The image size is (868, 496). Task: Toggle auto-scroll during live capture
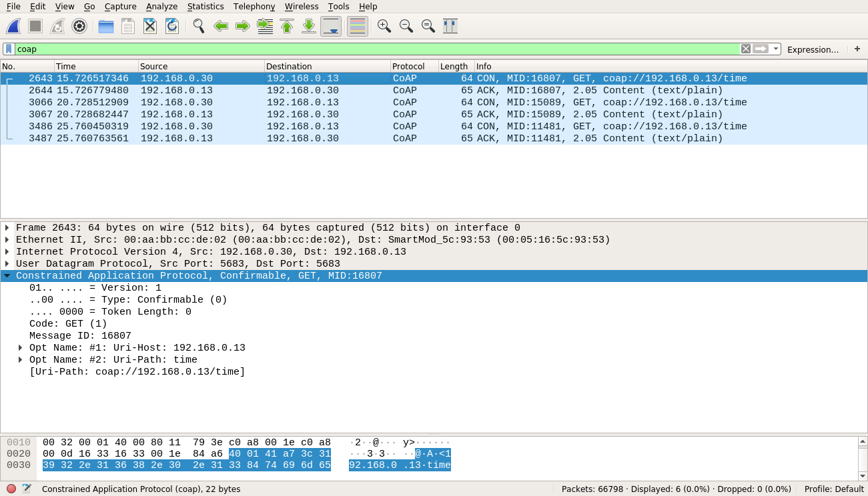click(331, 26)
